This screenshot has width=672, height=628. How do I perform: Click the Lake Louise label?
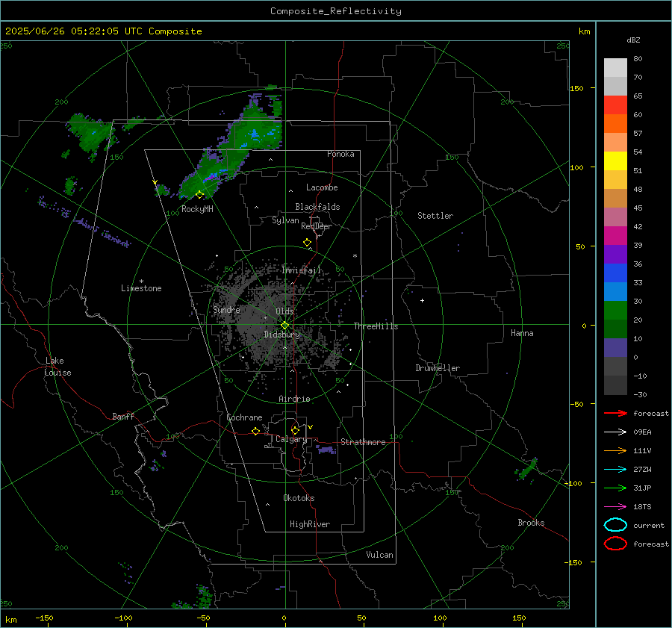pyautogui.click(x=57, y=367)
